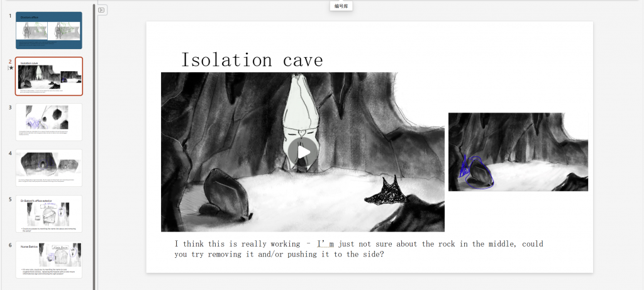Image resolution: width=644 pixels, height=290 pixels.
Task: Click the 编号库 tooltip label at top
Action: click(341, 6)
